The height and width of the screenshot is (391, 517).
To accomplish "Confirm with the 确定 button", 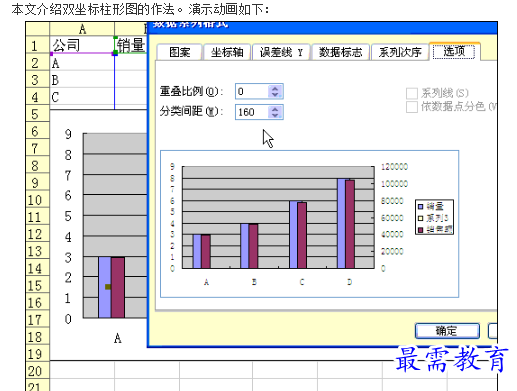I will [x=447, y=331].
